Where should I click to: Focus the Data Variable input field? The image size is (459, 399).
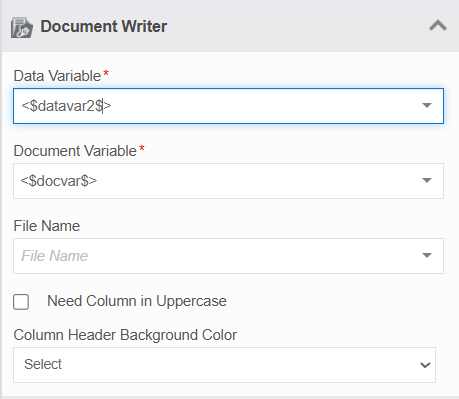(228, 106)
